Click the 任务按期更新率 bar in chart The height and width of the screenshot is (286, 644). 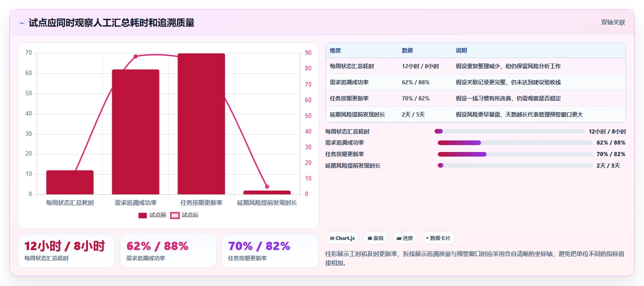tap(201, 124)
